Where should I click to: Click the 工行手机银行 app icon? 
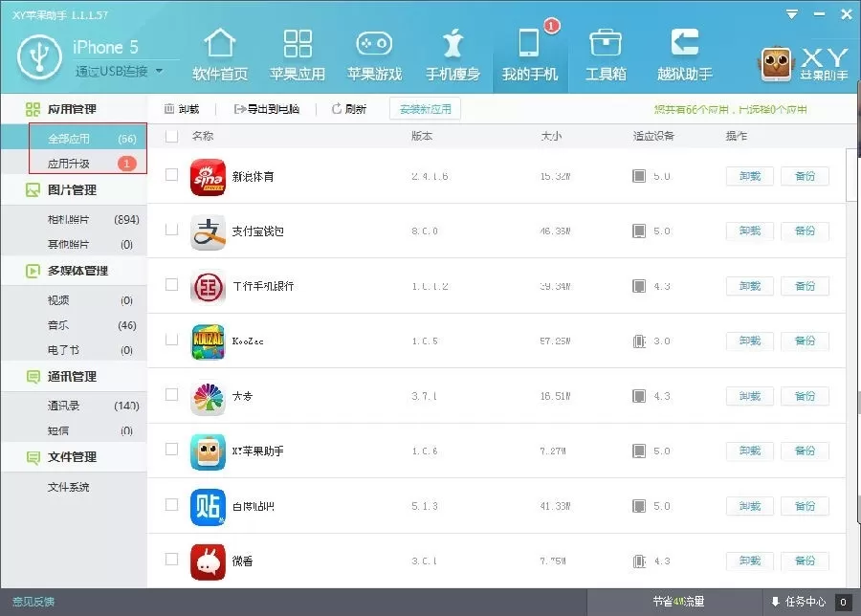coord(208,287)
